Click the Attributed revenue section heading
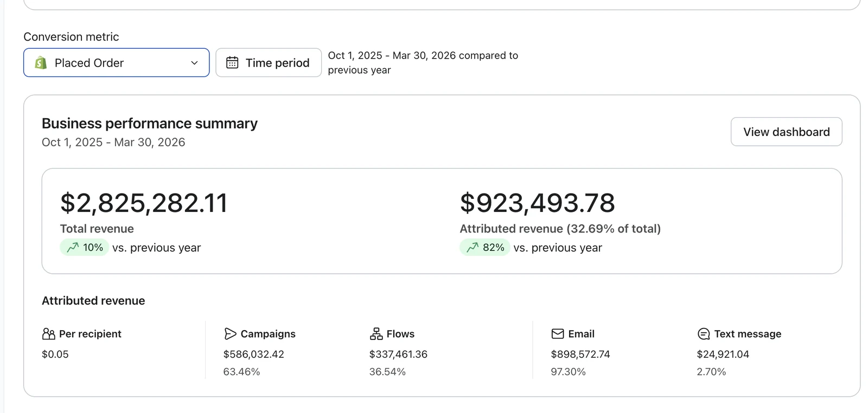This screenshot has width=868, height=413. pyautogui.click(x=93, y=301)
